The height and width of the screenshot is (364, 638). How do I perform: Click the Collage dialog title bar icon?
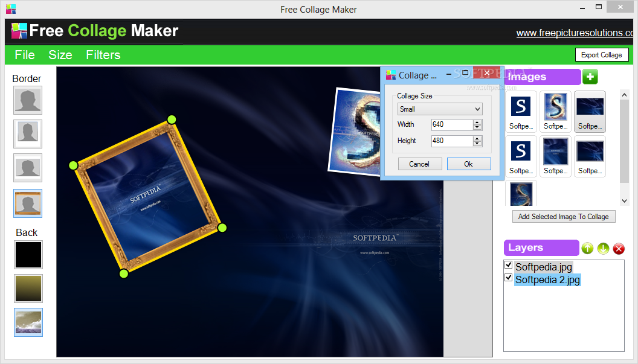(391, 75)
